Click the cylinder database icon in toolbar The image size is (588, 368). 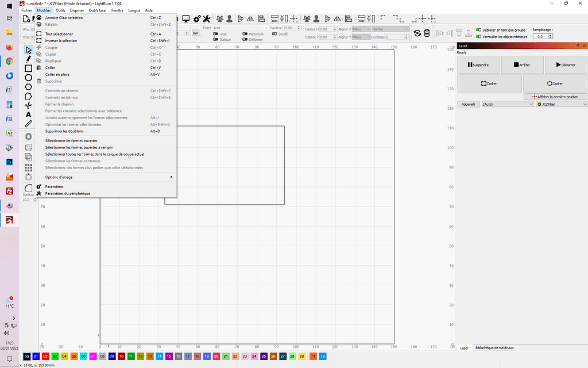click(x=427, y=33)
